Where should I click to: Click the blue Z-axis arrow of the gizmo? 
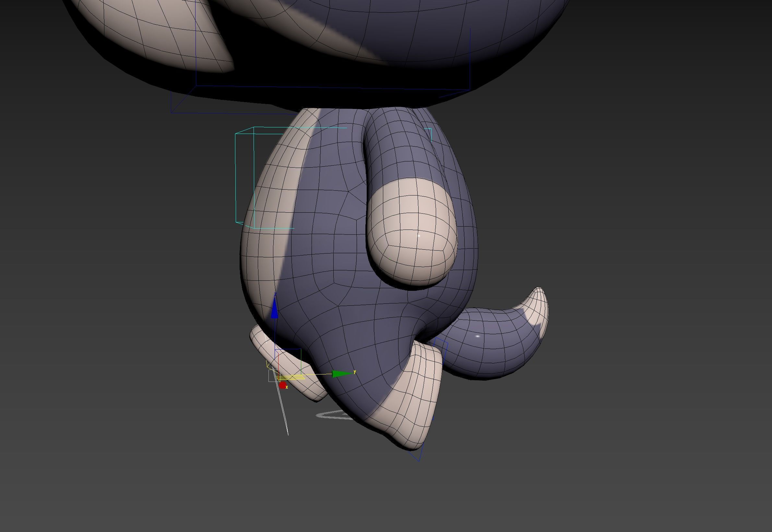(x=274, y=308)
